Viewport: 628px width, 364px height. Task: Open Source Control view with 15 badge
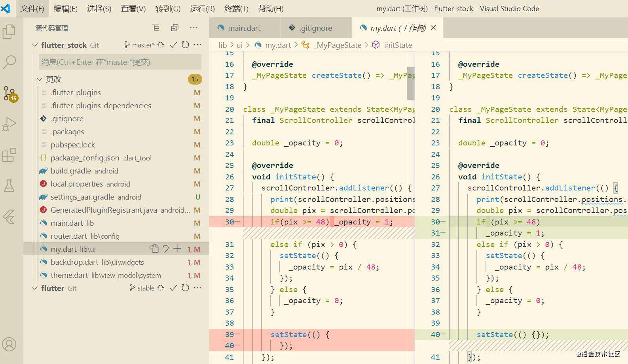coord(10,94)
